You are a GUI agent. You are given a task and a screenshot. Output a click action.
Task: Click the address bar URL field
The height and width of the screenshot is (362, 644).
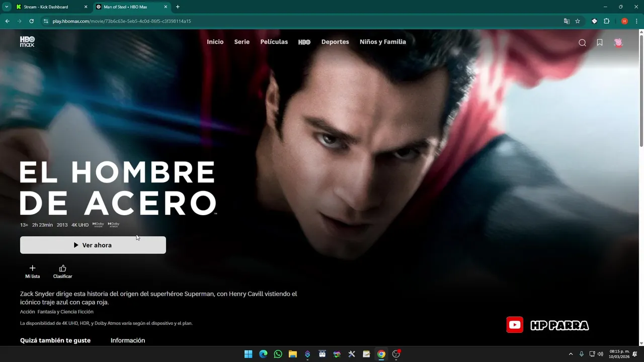click(302, 21)
